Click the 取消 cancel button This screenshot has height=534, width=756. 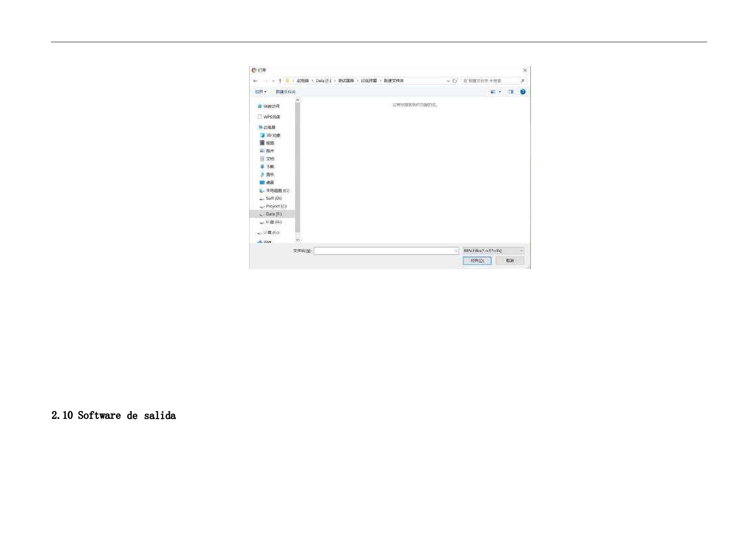coord(510,261)
